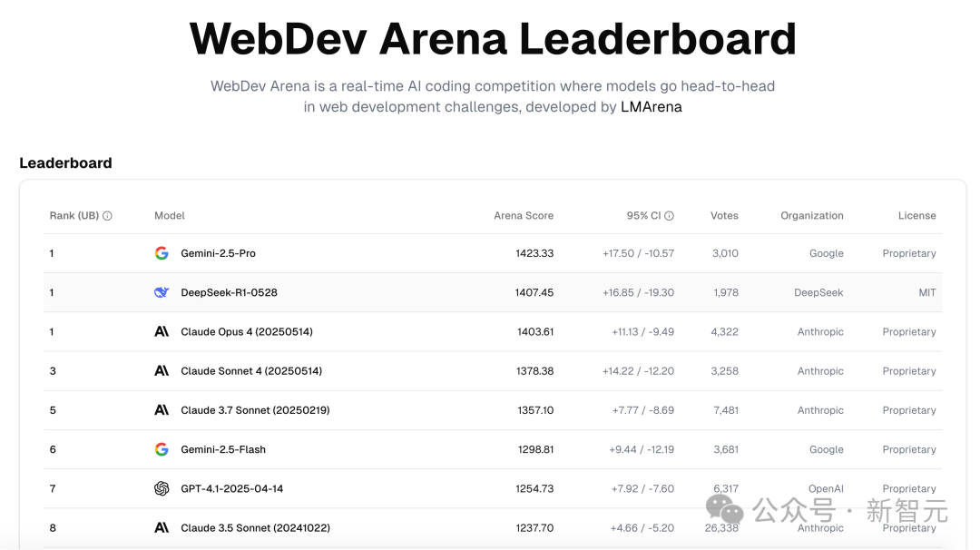Click the arena score 1378.38
Image resolution: width=980 pixels, height=550 pixels.
(x=535, y=371)
